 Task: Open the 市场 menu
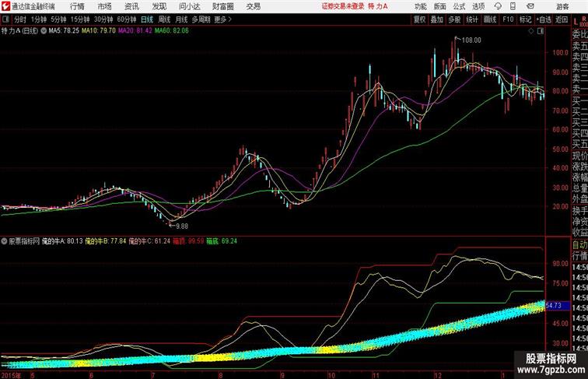click(x=105, y=6)
